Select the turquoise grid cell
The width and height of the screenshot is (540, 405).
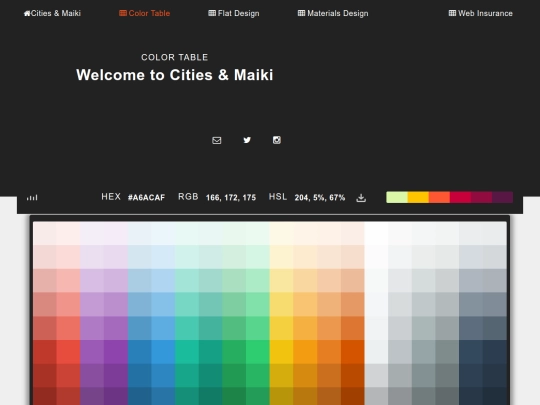[x=187, y=352]
